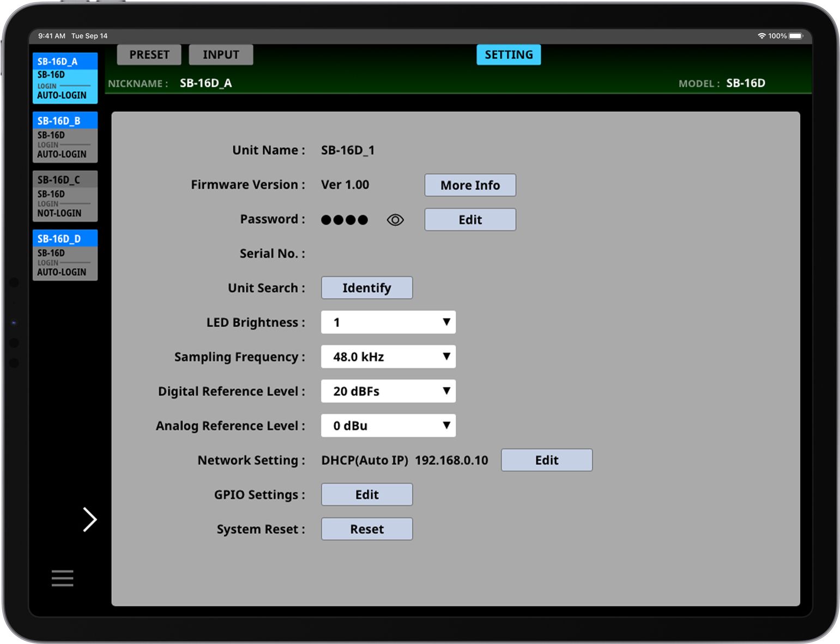Screen dimensions: 840x644
Task: Open the Sampling Frequency dropdown
Action: click(388, 357)
